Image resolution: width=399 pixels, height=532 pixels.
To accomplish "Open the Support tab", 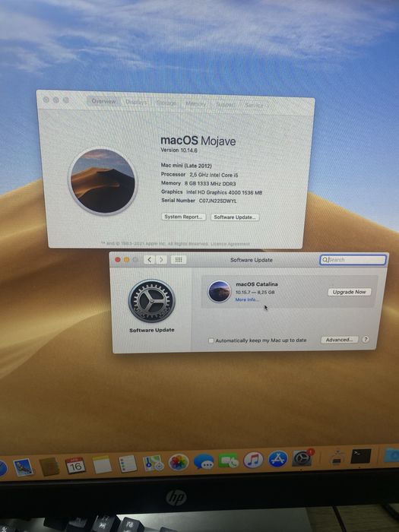I will point(225,105).
